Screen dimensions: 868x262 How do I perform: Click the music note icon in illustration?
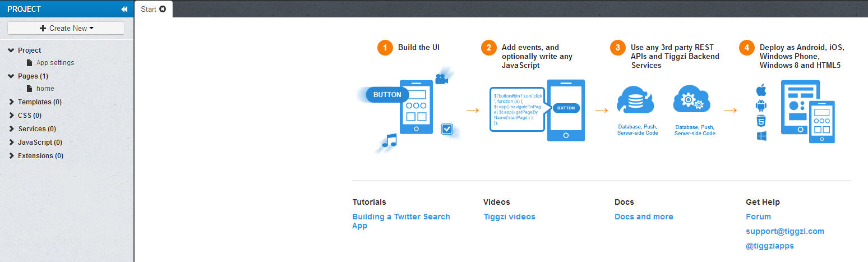click(389, 140)
